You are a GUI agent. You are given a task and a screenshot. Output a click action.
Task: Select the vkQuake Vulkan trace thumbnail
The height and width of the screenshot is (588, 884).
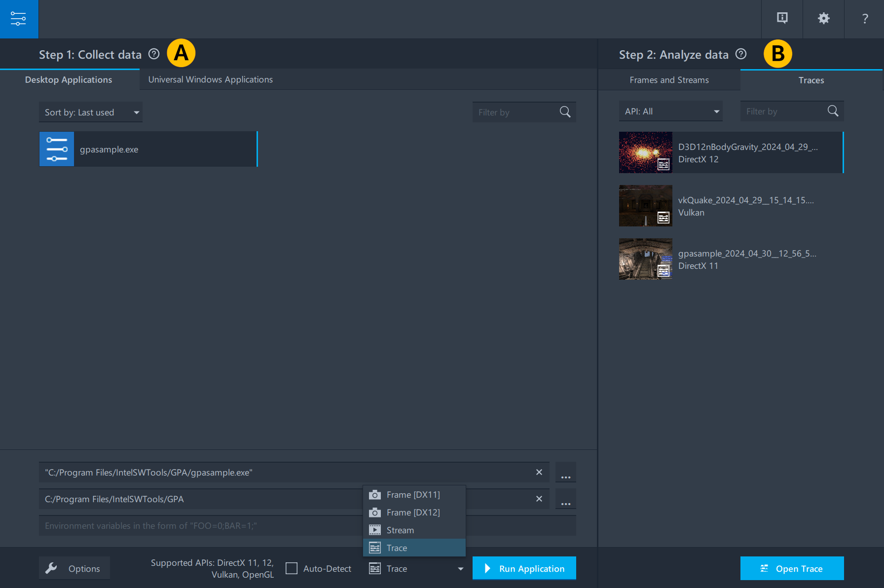coord(645,206)
